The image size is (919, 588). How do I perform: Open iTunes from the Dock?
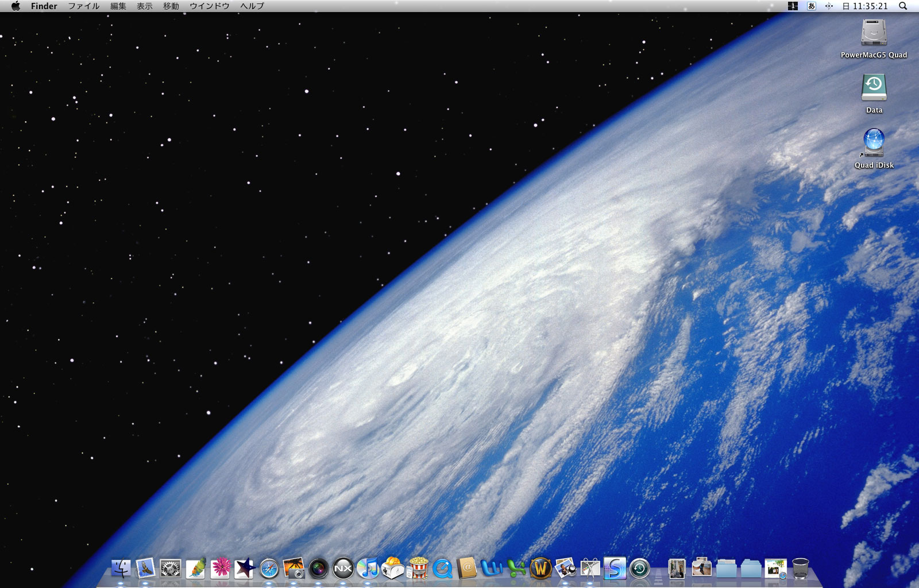[368, 568]
